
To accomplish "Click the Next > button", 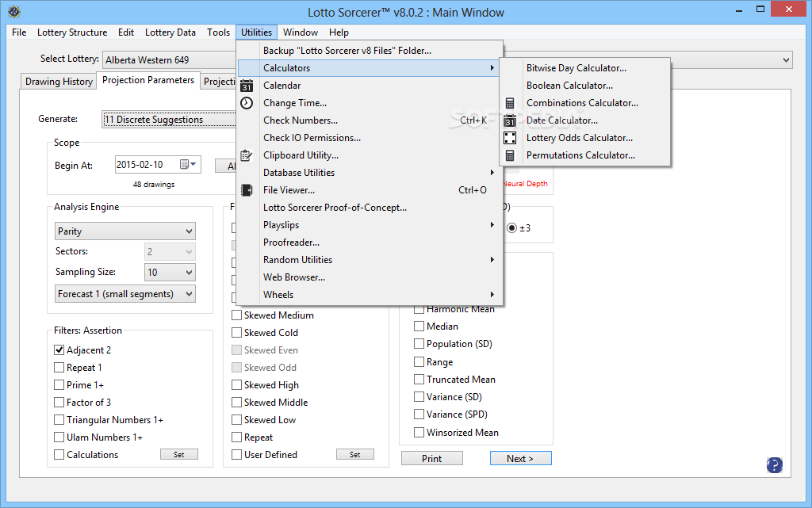I will (x=520, y=458).
